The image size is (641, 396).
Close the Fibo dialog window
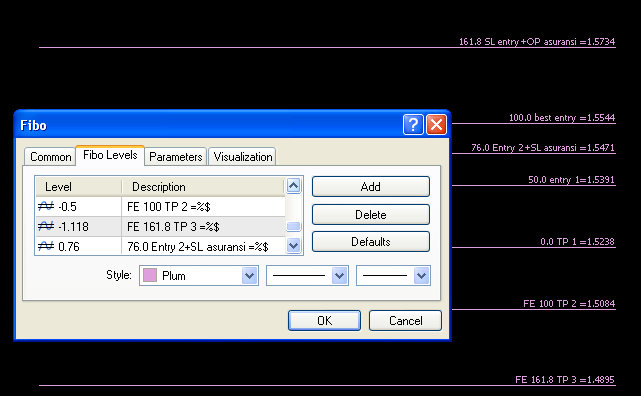(436, 124)
